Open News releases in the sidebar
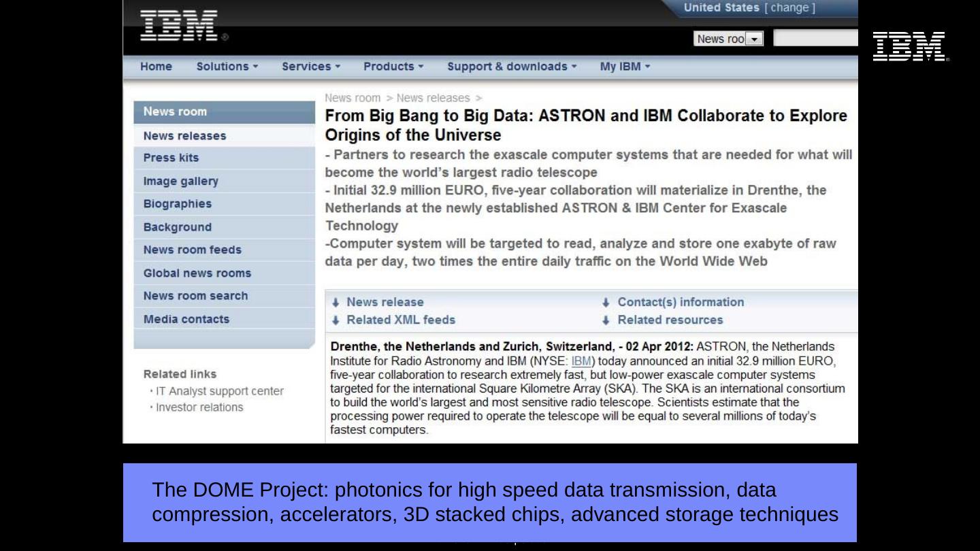This screenshot has height=551, width=980. point(225,136)
